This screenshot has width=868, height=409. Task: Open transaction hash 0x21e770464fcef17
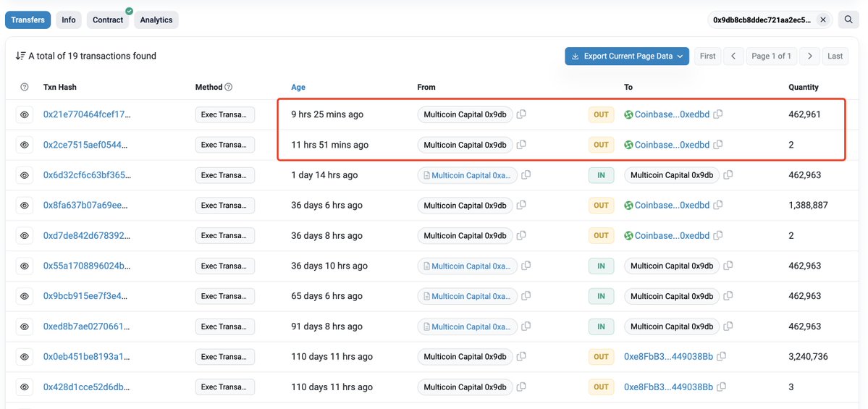[x=87, y=114]
